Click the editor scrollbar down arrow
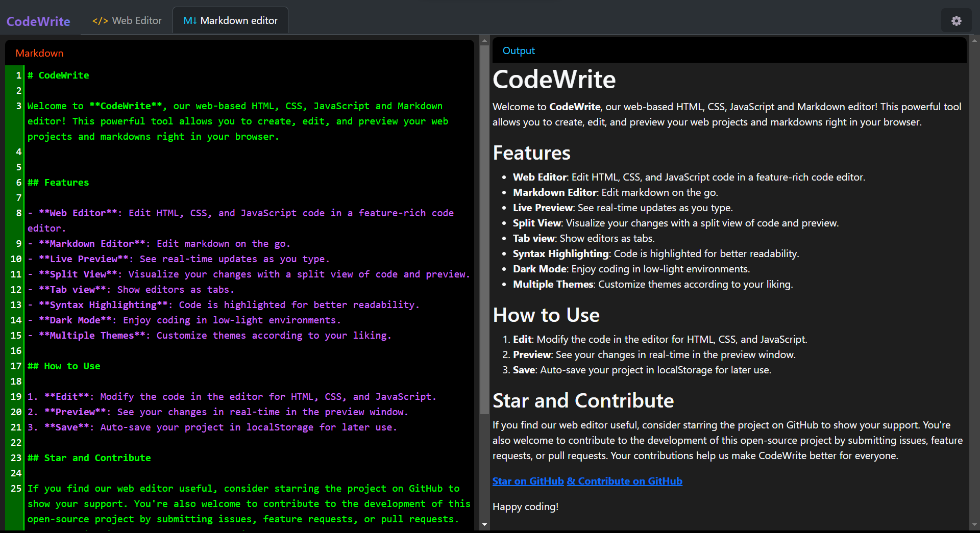 click(484, 524)
